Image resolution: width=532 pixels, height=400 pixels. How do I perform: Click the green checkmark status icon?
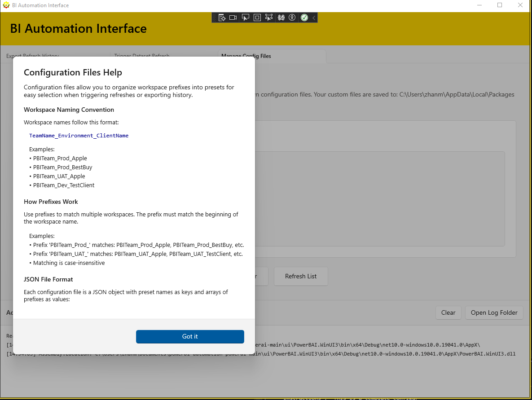pyautogui.click(x=304, y=18)
